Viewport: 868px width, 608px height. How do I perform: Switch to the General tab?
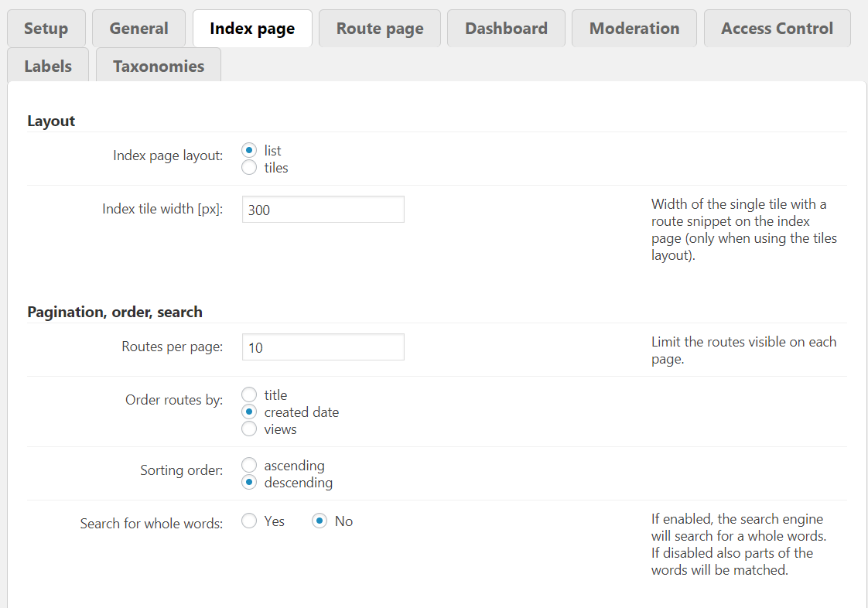coord(138,29)
